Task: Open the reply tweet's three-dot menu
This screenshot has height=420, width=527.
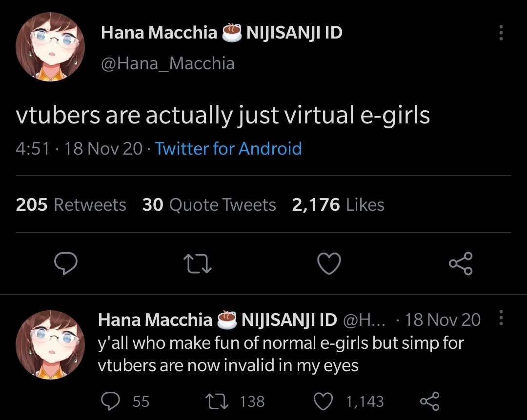Action: (x=500, y=319)
